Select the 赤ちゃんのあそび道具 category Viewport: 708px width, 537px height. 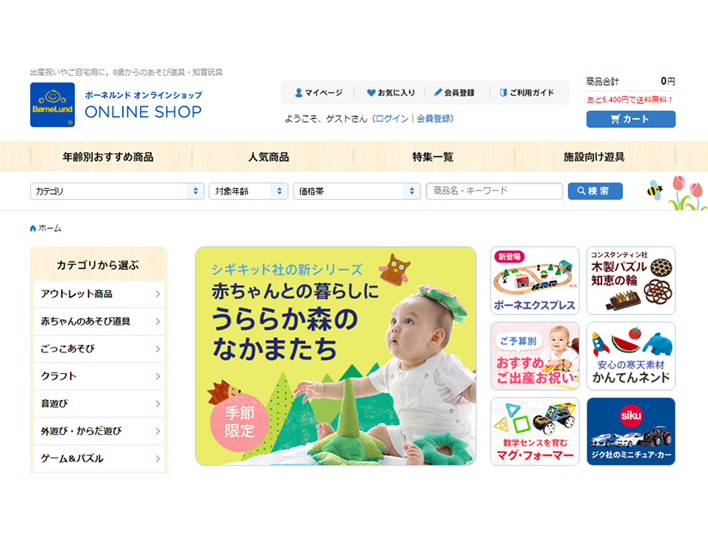[99, 322]
